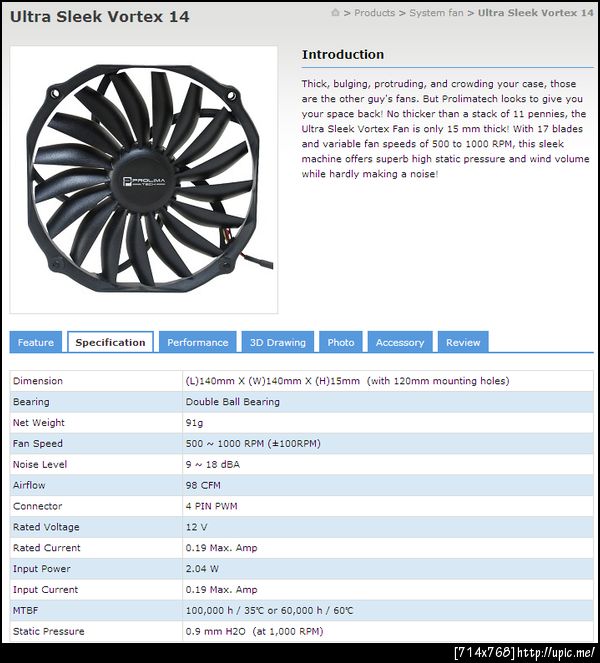
Task: Select the Accessory tab
Action: pos(400,342)
